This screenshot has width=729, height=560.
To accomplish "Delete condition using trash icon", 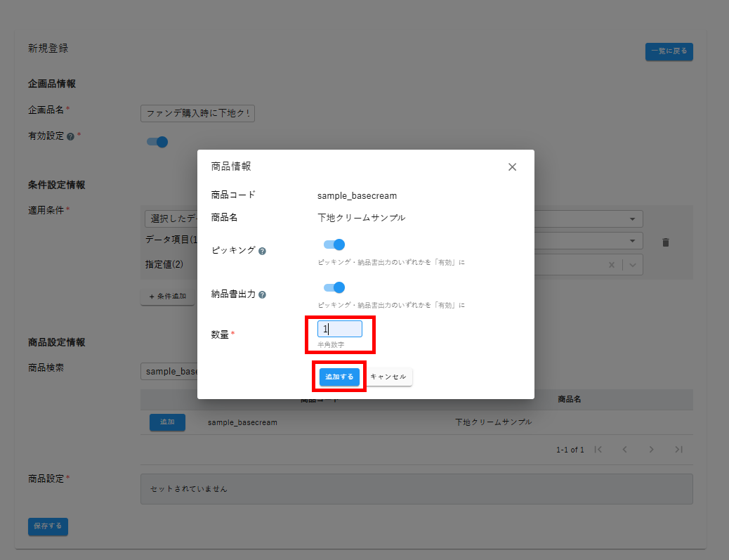I will coord(666,242).
